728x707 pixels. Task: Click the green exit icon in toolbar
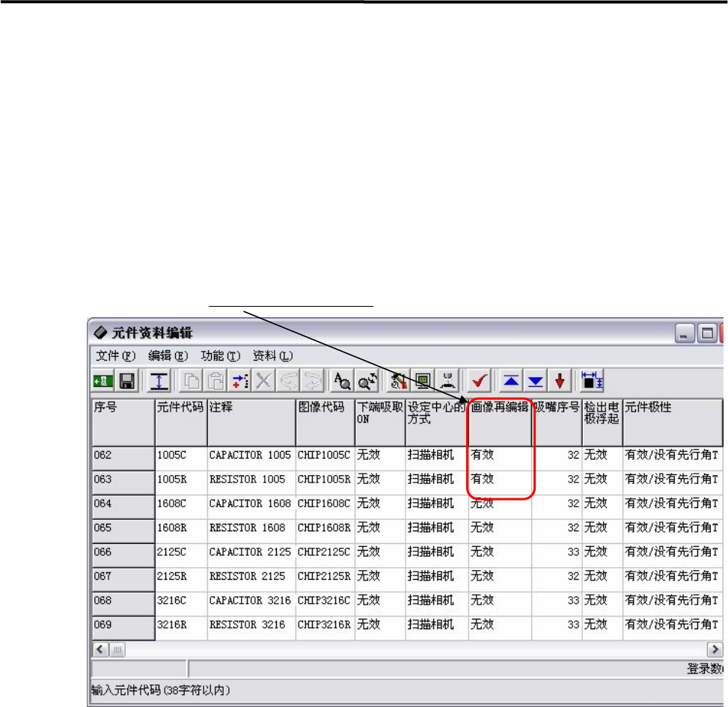[x=103, y=381]
